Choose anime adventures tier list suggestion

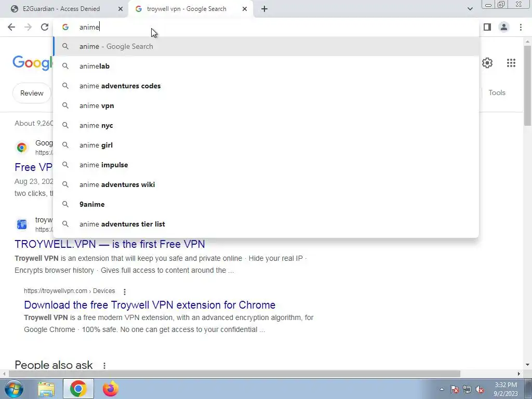pos(267,224)
